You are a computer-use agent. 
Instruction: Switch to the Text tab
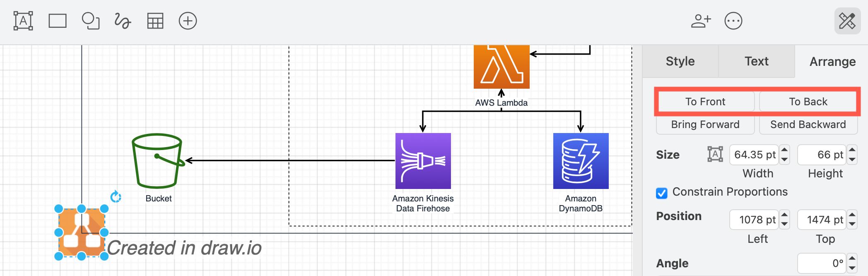757,61
